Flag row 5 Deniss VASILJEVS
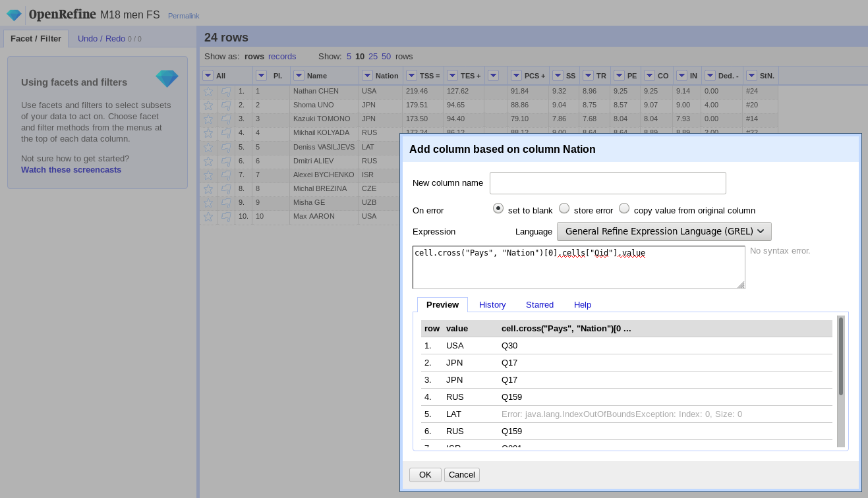 pyautogui.click(x=226, y=148)
